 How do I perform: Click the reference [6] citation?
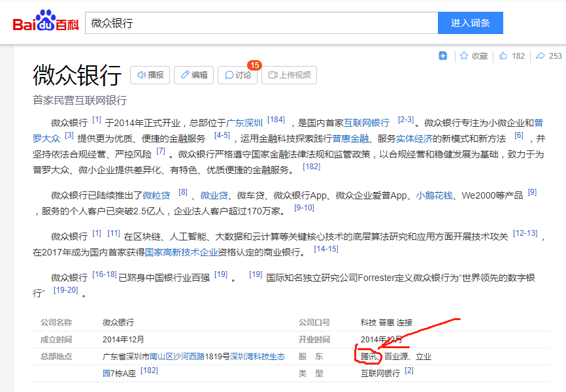coord(519,135)
